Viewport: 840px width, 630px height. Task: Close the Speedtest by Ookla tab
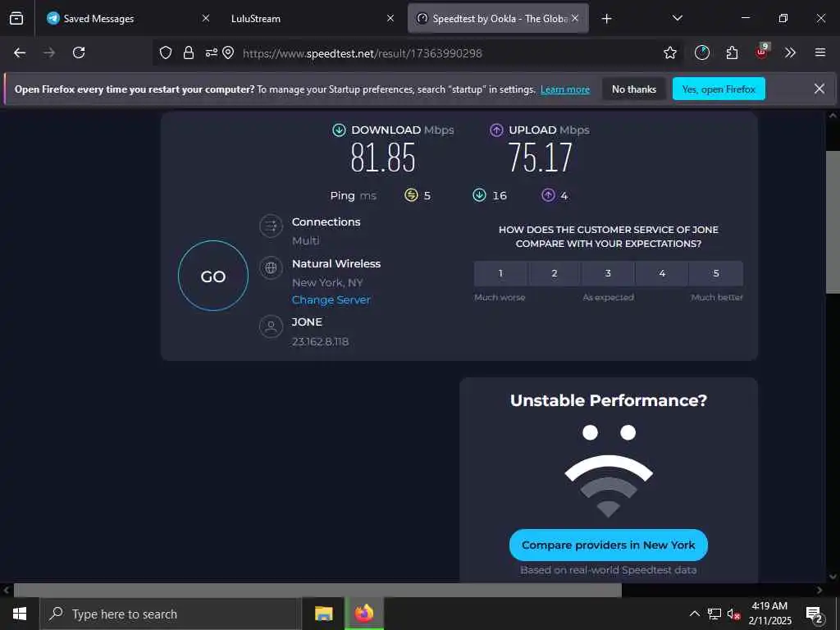point(575,19)
